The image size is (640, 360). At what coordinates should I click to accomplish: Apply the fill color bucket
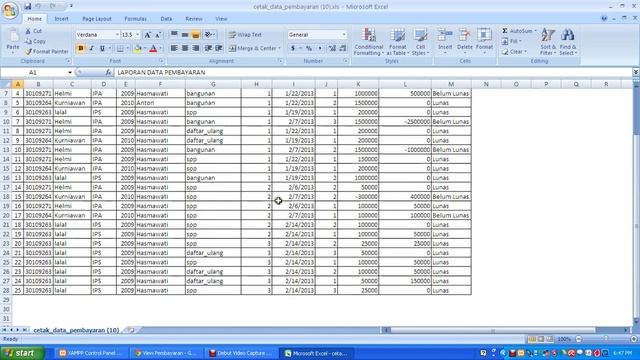(x=138, y=49)
